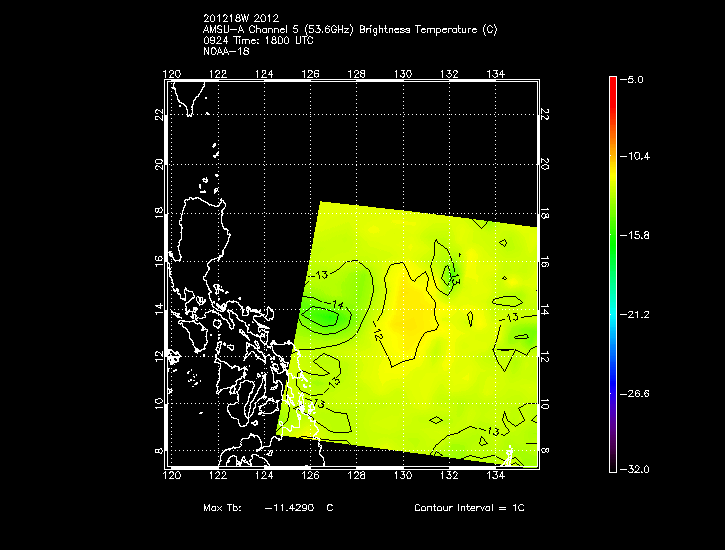The height and width of the screenshot is (550, 725).
Task: Click the purple bottom end of the color bar
Action: (x=612, y=464)
